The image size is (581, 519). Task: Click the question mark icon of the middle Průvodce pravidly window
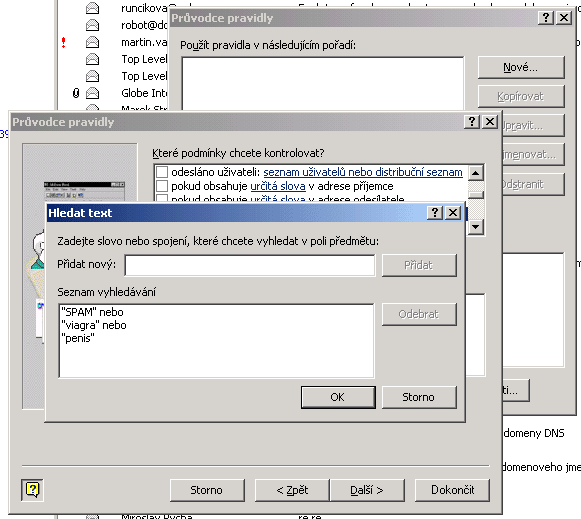pos(472,122)
